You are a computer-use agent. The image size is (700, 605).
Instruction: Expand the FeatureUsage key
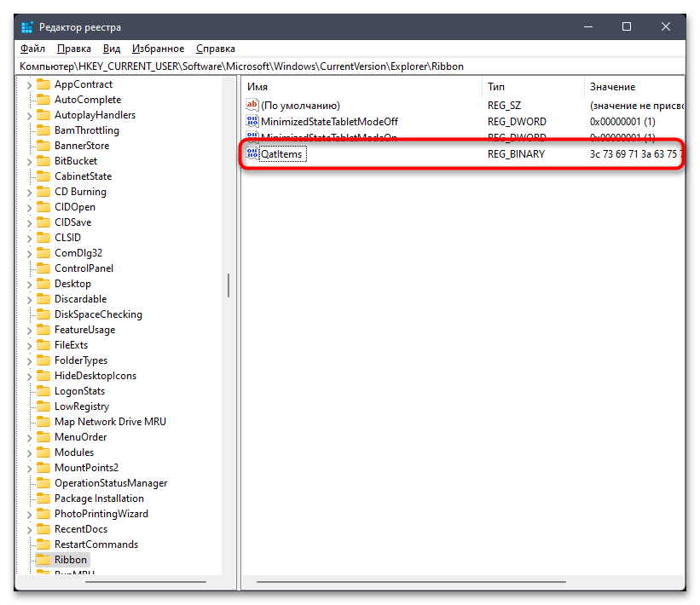[30, 330]
